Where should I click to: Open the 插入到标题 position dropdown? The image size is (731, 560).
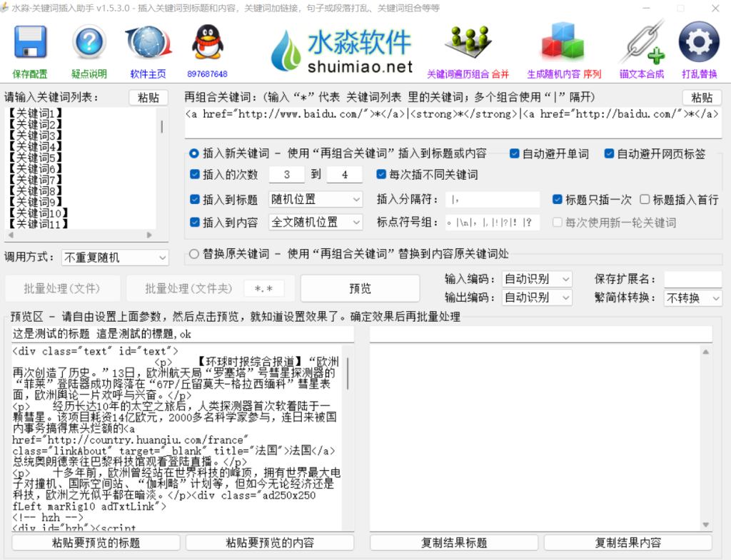tap(316, 200)
